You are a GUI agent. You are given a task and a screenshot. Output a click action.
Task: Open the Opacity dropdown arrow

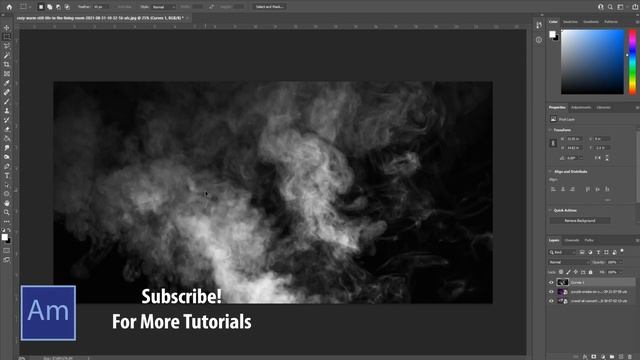tap(621, 262)
